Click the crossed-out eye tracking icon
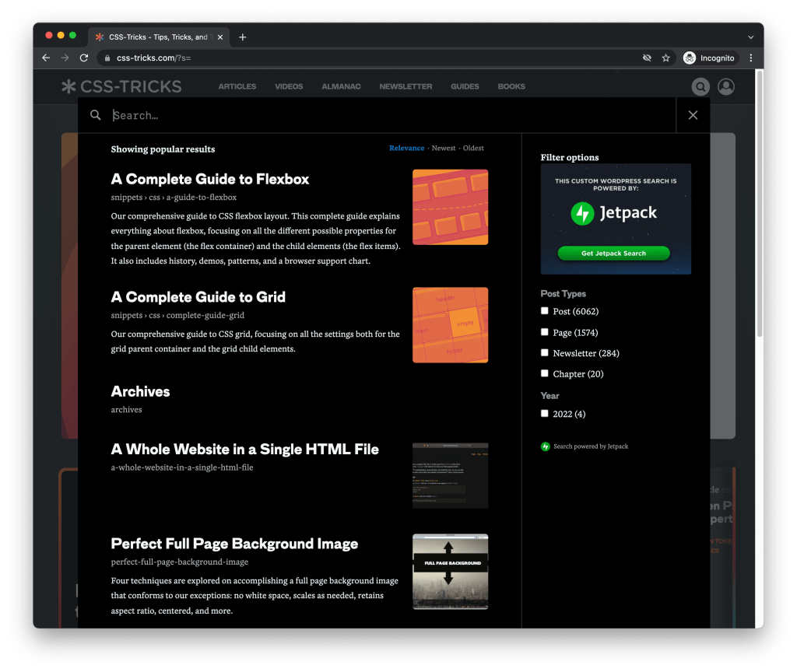Screen dimensions: 797x672 647,58
